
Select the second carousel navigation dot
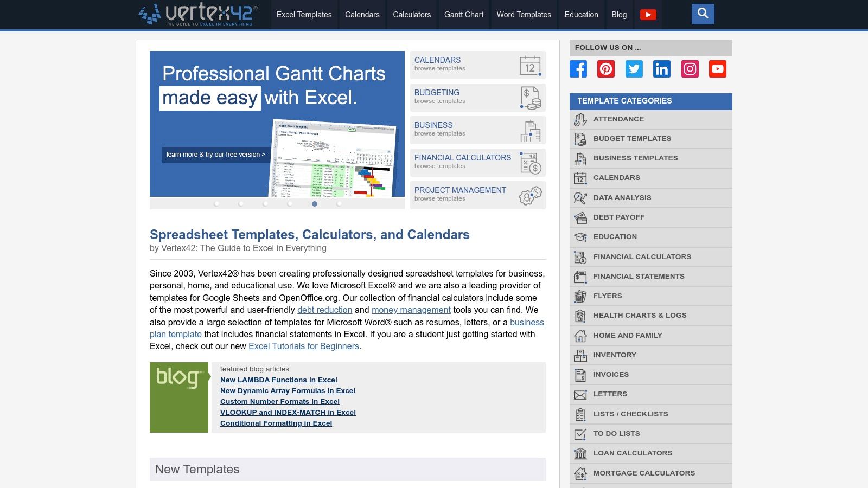241,204
